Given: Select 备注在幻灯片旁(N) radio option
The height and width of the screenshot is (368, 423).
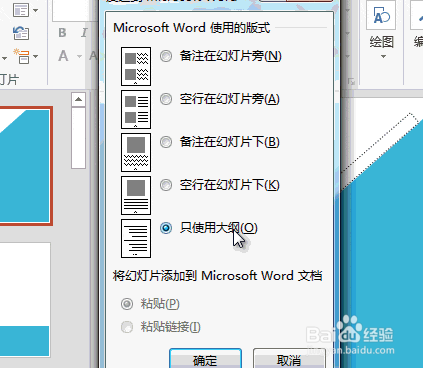Looking at the screenshot, I should pyautogui.click(x=166, y=56).
